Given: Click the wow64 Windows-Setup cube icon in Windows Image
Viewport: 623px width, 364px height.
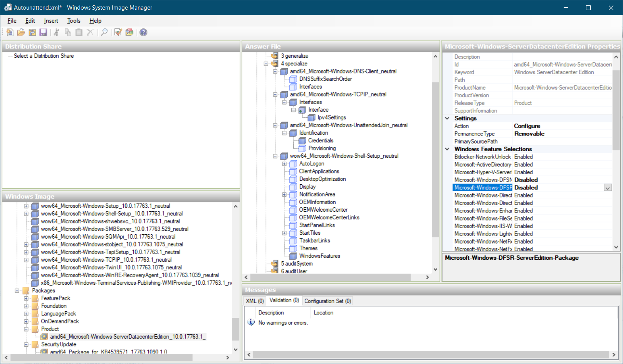Looking at the screenshot, I should [35, 206].
